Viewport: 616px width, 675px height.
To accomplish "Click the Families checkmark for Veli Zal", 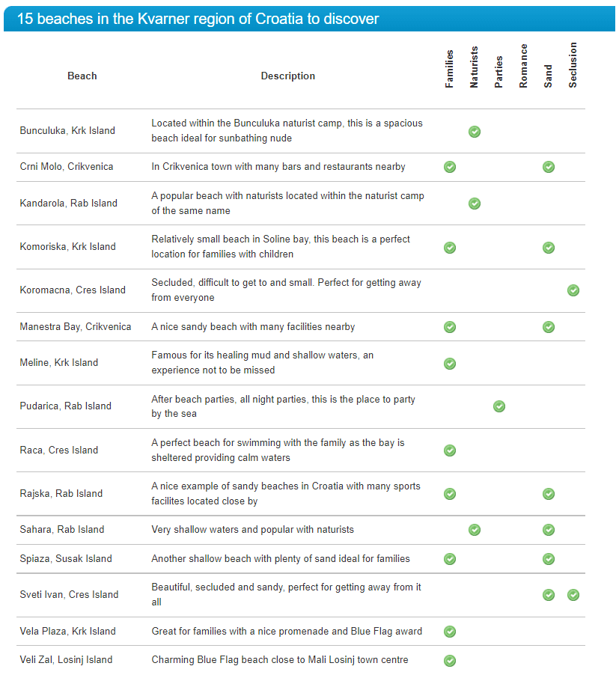I will coord(450,660).
